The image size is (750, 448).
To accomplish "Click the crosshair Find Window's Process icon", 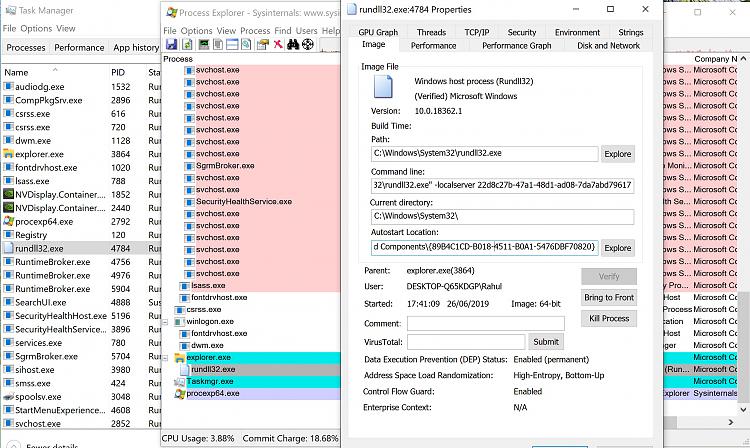I will point(308,44).
